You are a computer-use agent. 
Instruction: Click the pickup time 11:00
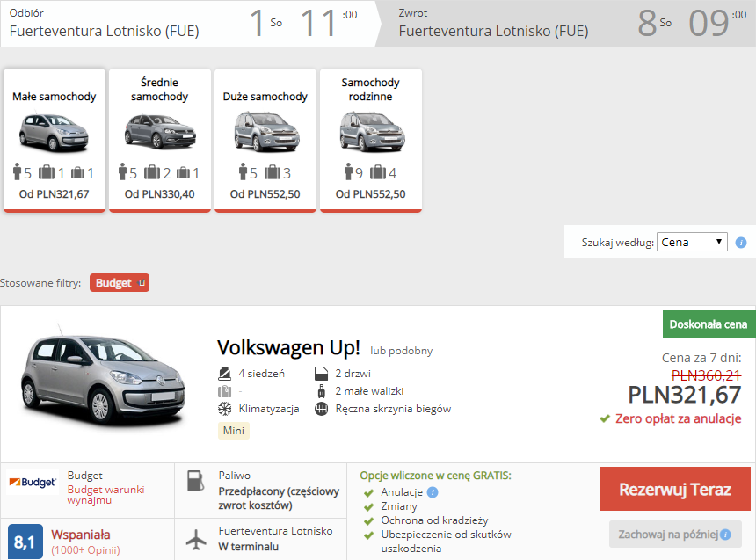(329, 23)
